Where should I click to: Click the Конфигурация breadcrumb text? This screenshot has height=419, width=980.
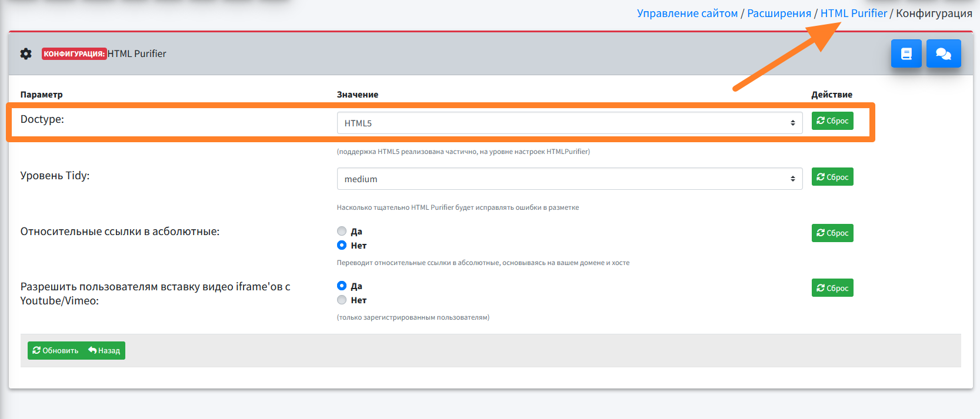click(934, 13)
